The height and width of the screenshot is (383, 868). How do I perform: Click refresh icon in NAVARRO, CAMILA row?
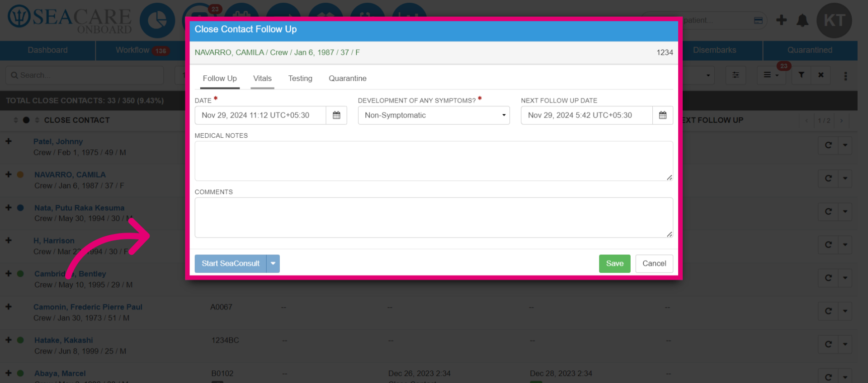(x=828, y=178)
